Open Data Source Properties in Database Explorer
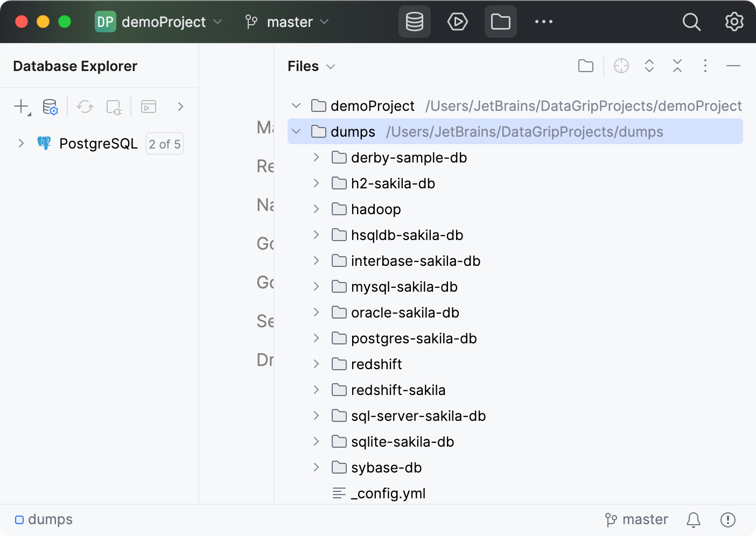 click(x=50, y=107)
